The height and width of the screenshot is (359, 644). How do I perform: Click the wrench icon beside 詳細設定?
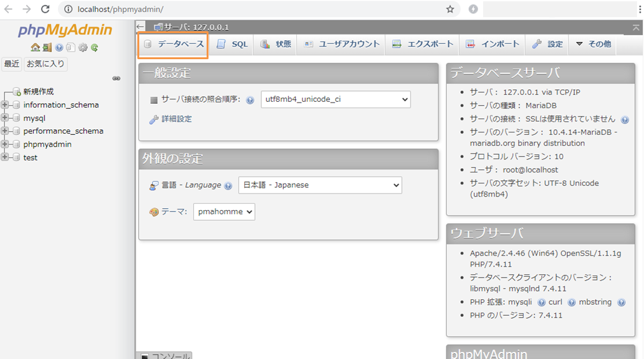(x=154, y=120)
